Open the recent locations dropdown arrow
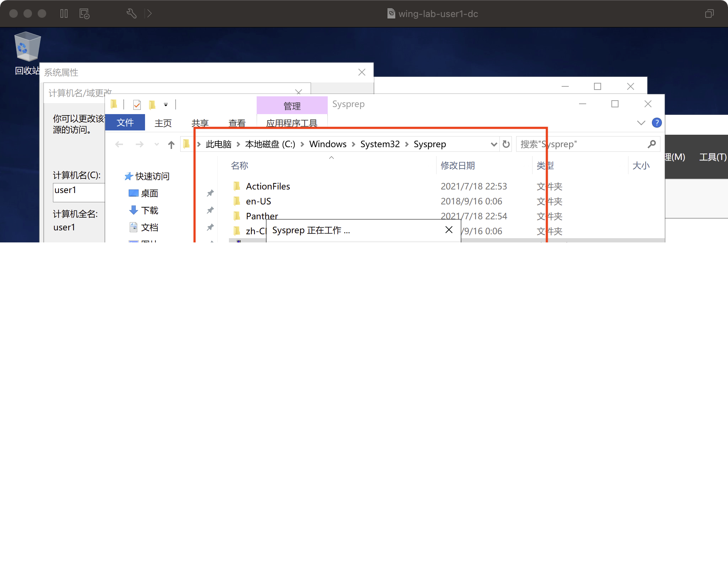This screenshot has height=573, width=728. tap(157, 144)
